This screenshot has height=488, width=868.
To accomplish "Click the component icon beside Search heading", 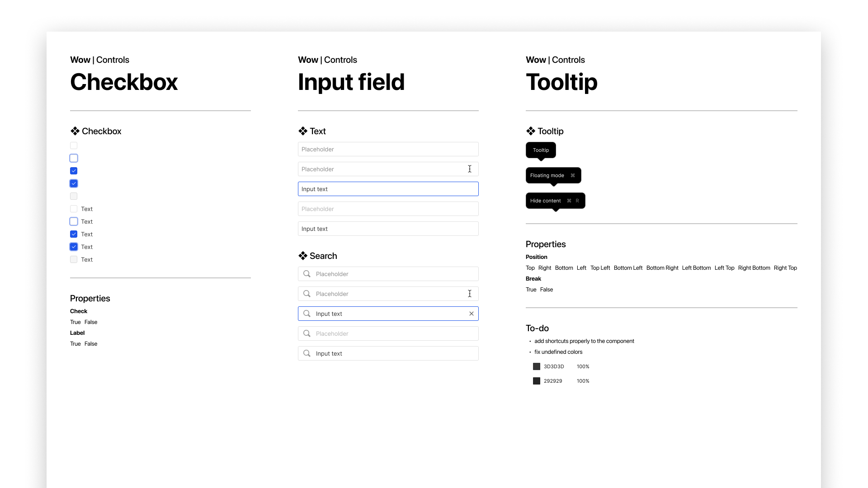I will [x=303, y=256].
